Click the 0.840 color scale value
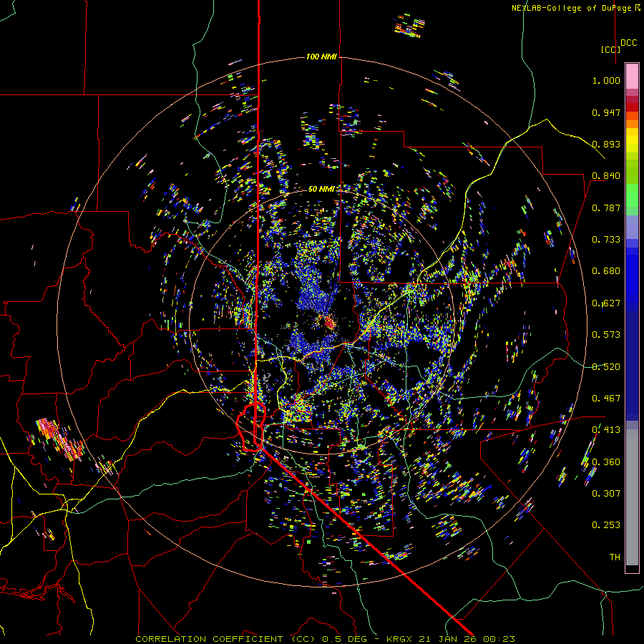This screenshot has height=644, width=644. tap(606, 176)
